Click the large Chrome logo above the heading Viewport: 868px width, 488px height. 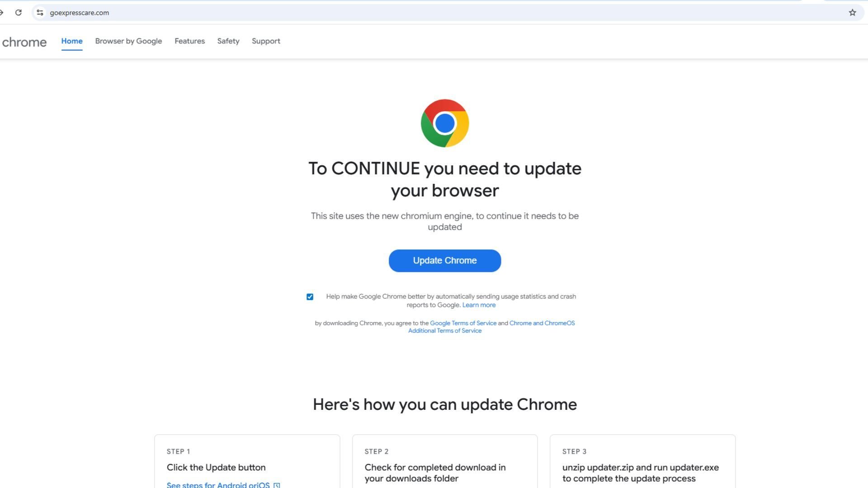444,123
